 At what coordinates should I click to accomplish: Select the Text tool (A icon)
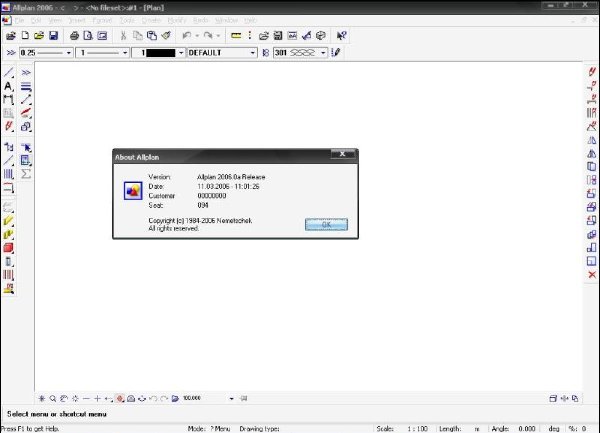click(8, 86)
